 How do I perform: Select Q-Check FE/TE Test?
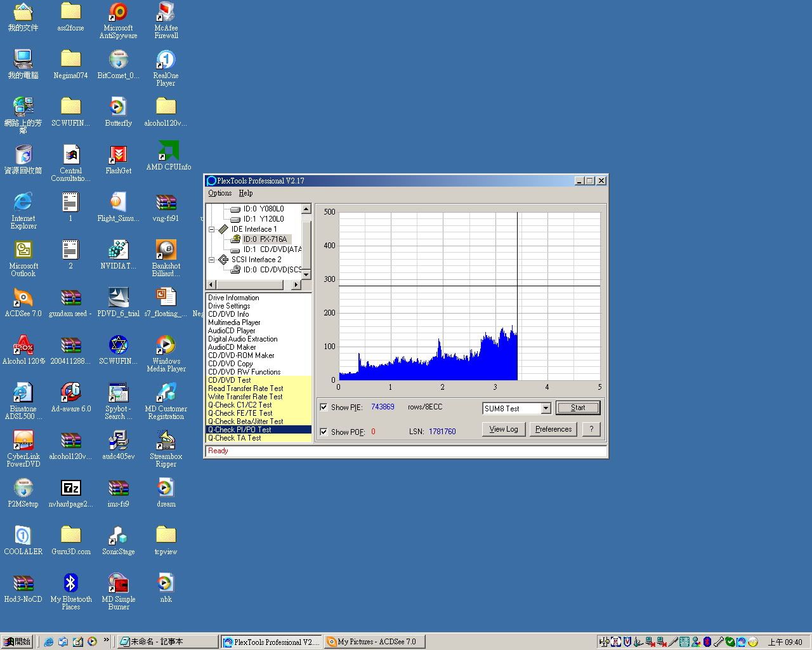point(259,413)
